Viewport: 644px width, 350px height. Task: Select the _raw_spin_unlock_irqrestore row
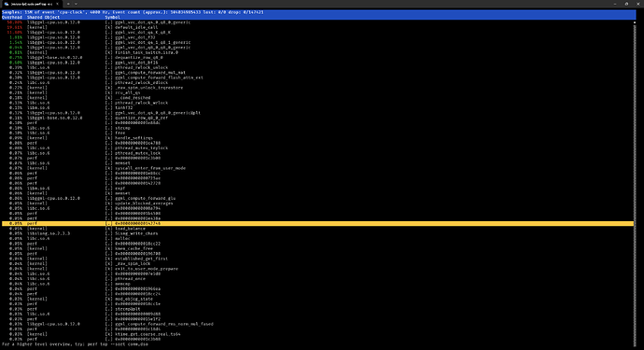[x=318, y=88]
